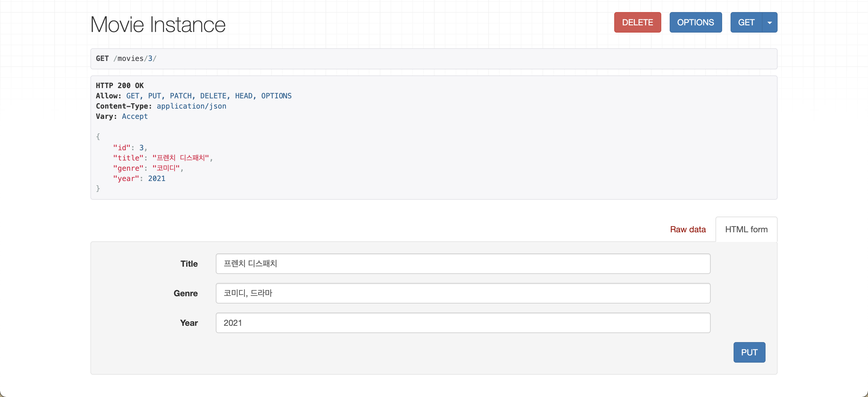Screen dimensions: 868x397
Task: Click the "genre" key in JSON response
Action: coord(128,168)
